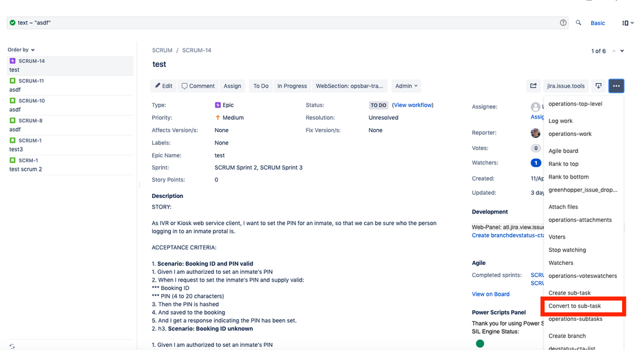This screenshot has height=350, width=644.
Task: Open the layout view switcher icon
Action: tap(628, 23)
